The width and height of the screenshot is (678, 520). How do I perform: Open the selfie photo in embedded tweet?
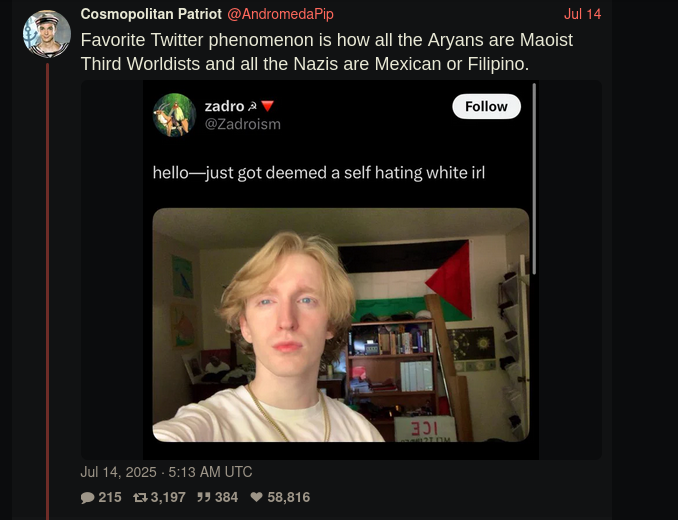pyautogui.click(x=341, y=325)
